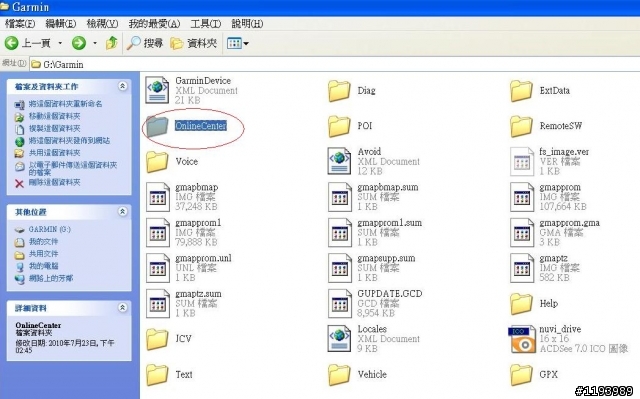Viewport: 640px width, 399px height.
Task: Rename this folder task link
Action: pyautogui.click(x=65, y=104)
